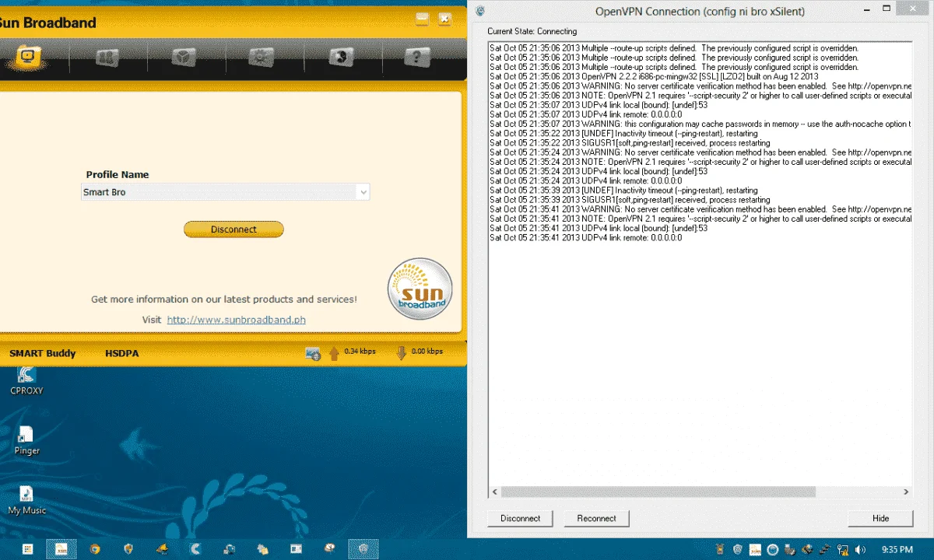The height and width of the screenshot is (560, 934).
Task: Click the Reconnect button in OpenVPN
Action: pos(596,518)
